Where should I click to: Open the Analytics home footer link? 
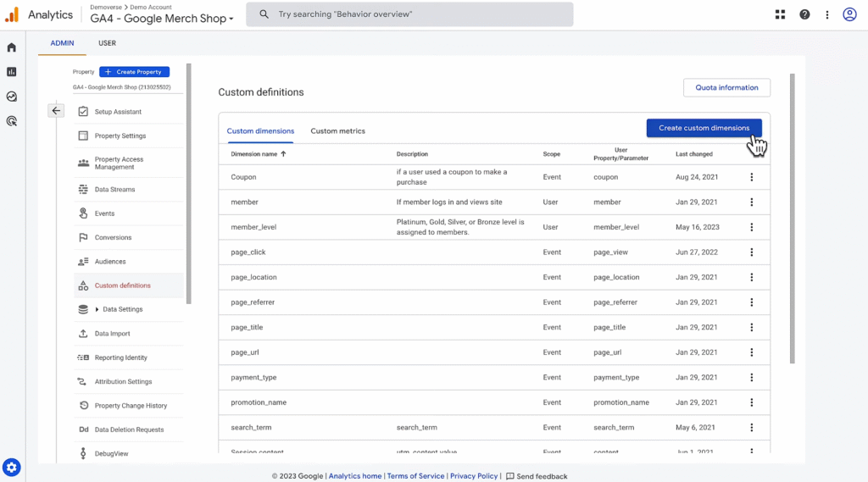[x=355, y=476]
